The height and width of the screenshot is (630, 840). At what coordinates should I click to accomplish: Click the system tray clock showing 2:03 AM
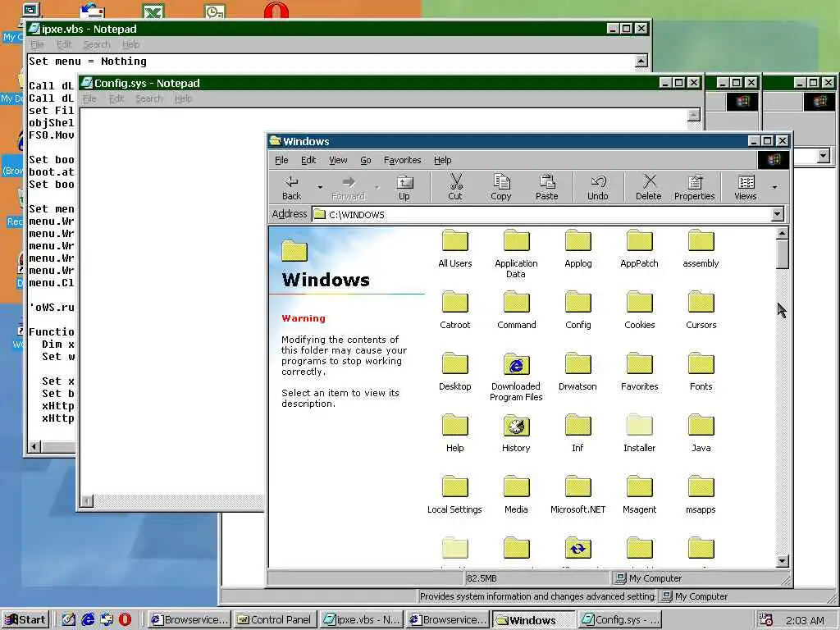point(805,620)
